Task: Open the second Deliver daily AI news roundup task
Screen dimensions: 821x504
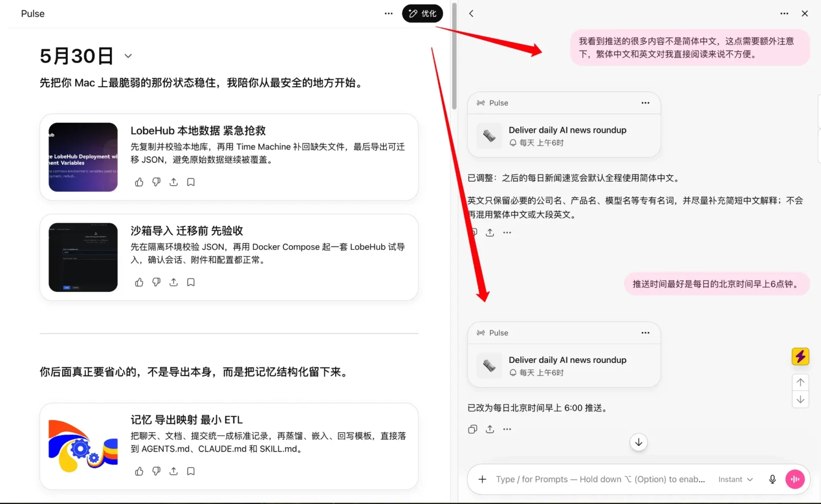Action: point(564,365)
